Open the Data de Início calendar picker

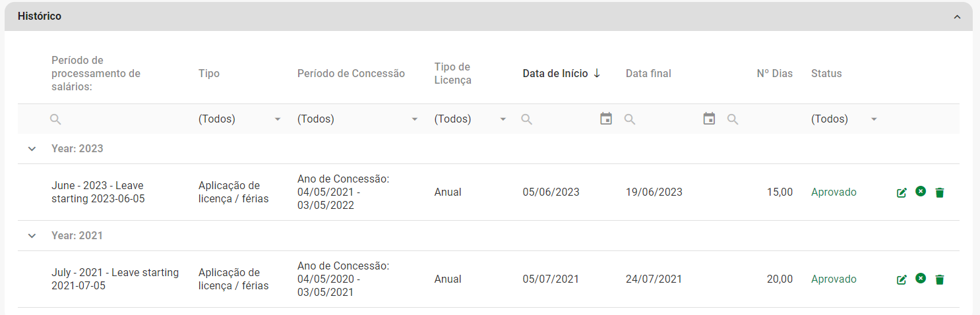(606, 119)
